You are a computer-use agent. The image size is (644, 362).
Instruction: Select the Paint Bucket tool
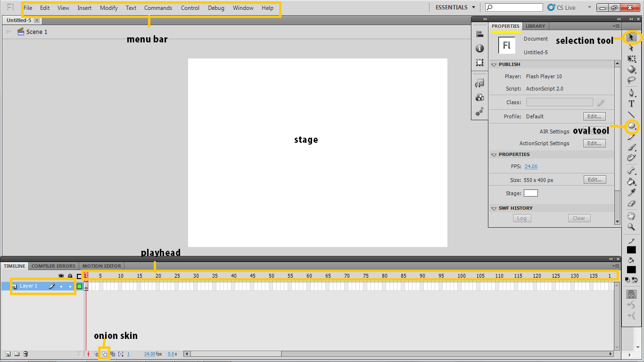pyautogui.click(x=632, y=181)
